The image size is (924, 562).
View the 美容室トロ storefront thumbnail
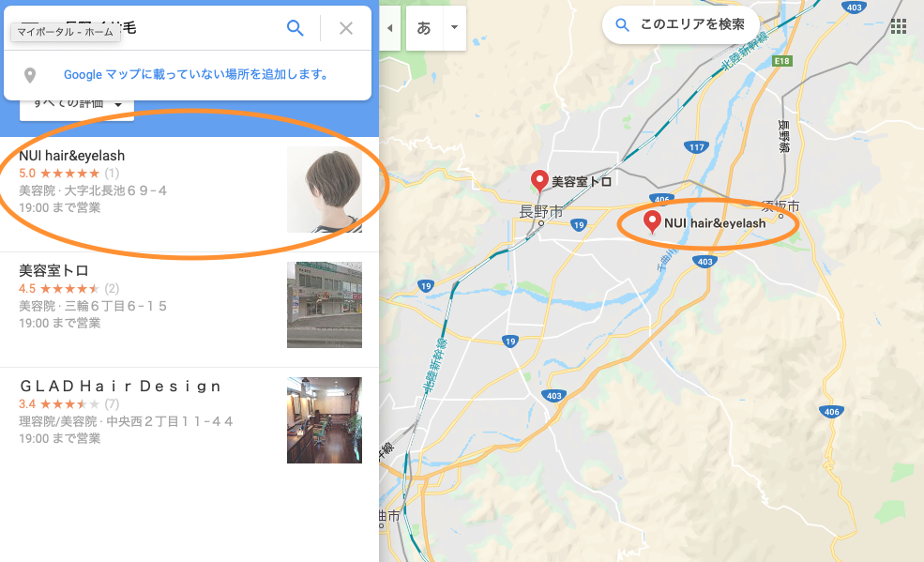tap(325, 305)
